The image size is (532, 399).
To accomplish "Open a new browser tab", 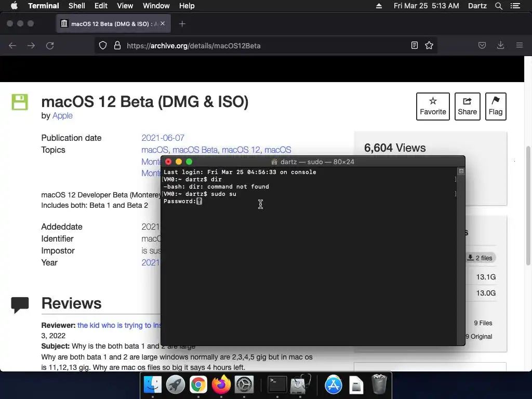I will [182, 24].
